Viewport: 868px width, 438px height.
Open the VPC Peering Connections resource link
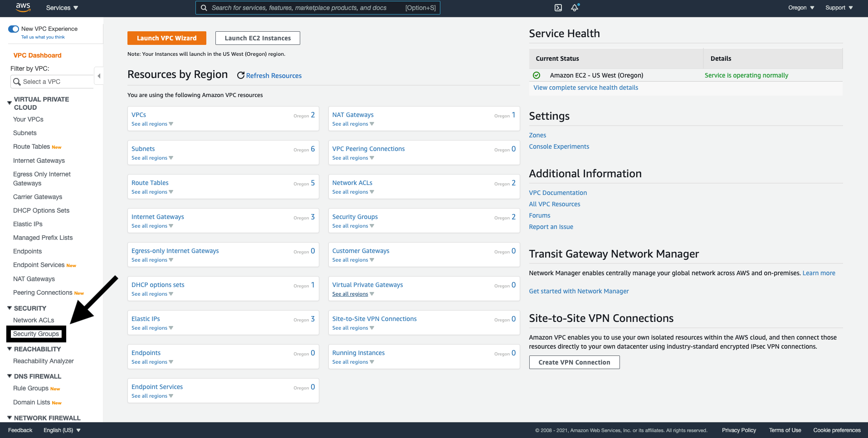click(369, 149)
